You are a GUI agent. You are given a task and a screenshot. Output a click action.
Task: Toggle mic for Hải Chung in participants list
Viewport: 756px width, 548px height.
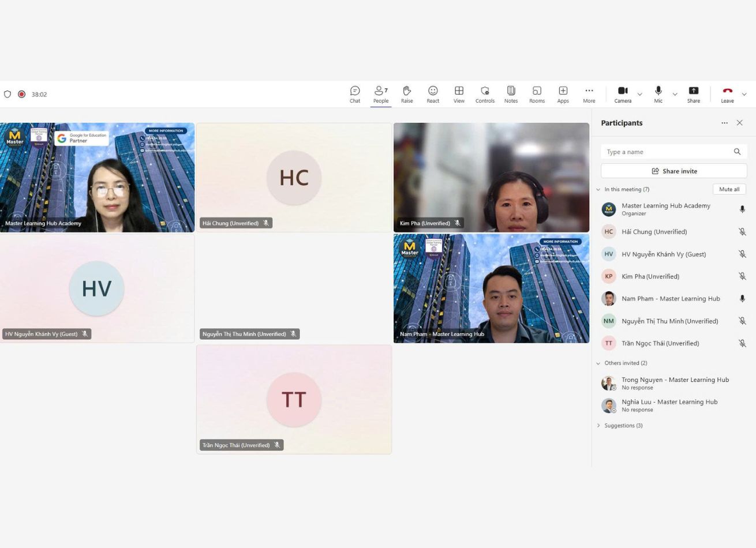tap(742, 232)
